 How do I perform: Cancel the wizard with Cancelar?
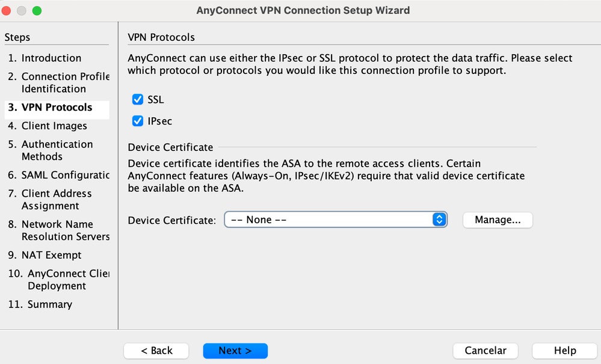pos(485,351)
